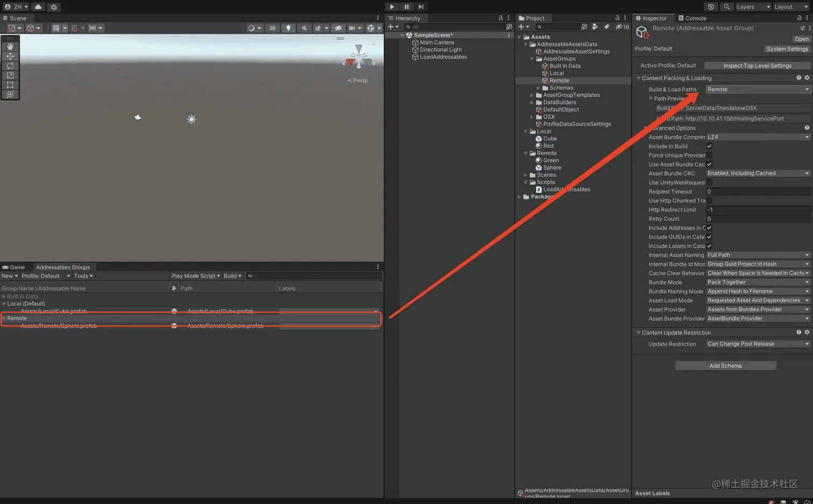Open the Unity cloud services icon
The width and height of the screenshot is (813, 504).
(x=38, y=7)
